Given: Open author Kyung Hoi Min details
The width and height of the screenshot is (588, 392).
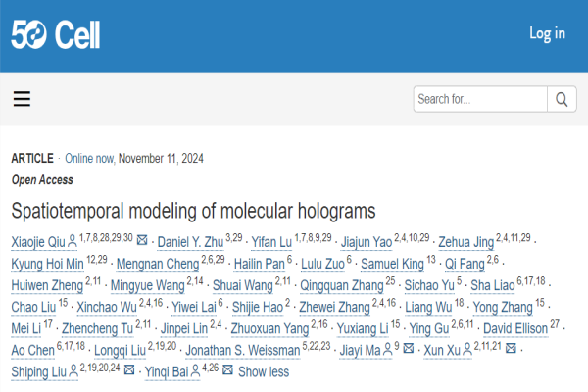Looking at the screenshot, I should point(48,264).
